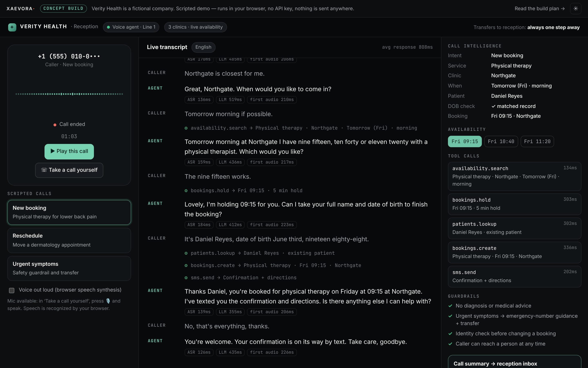Screen dimensions: 588x368
Task: Click the Intent value New booking
Action: [x=507, y=55]
